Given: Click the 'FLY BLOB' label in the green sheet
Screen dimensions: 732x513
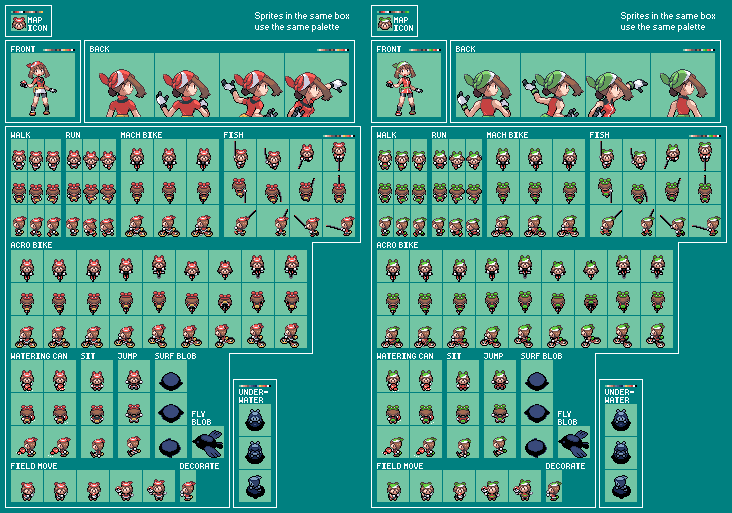Looking at the screenshot, I should 568,418.
